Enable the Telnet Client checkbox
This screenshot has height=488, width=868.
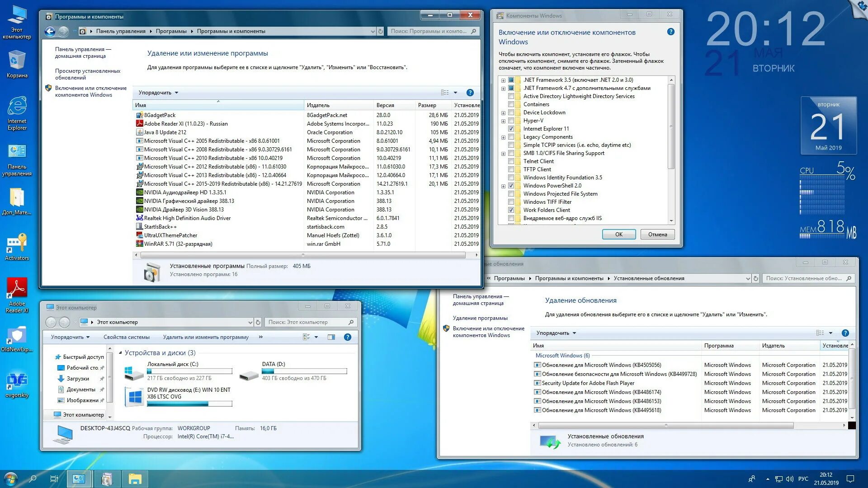511,161
